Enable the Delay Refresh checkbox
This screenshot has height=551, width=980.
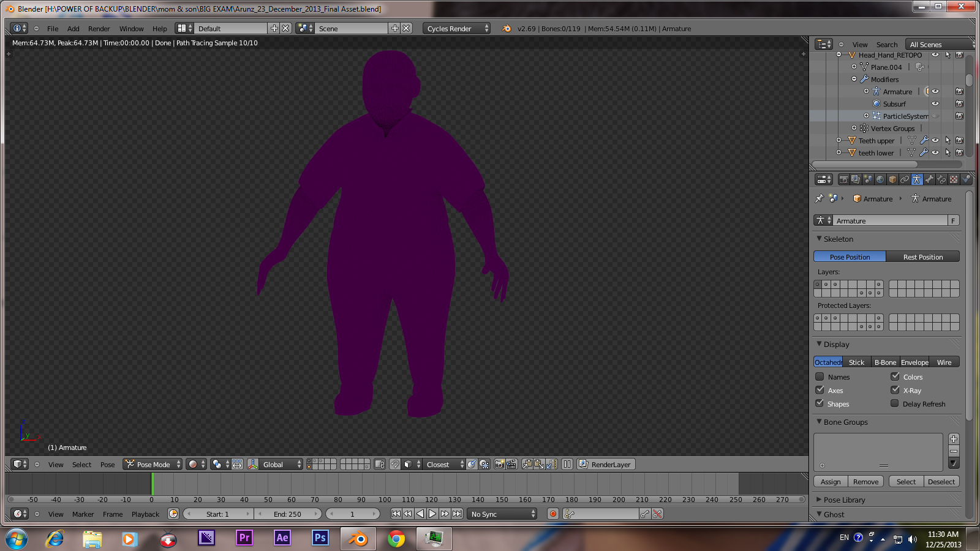point(895,403)
